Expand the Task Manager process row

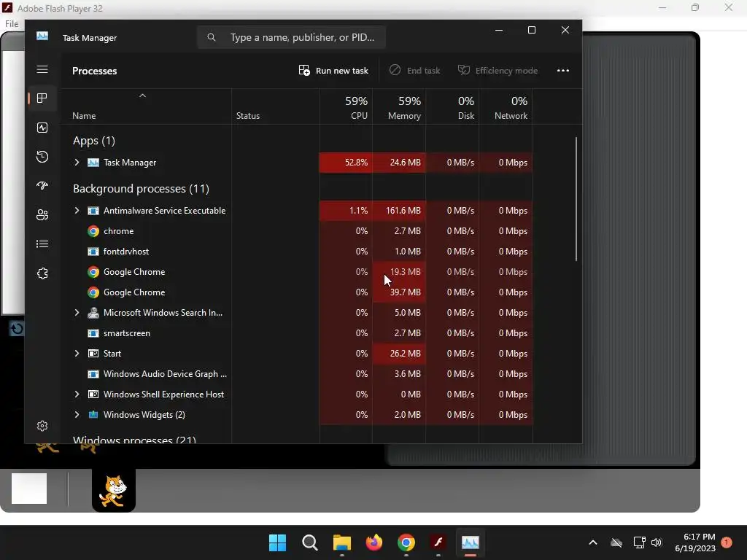click(x=77, y=163)
